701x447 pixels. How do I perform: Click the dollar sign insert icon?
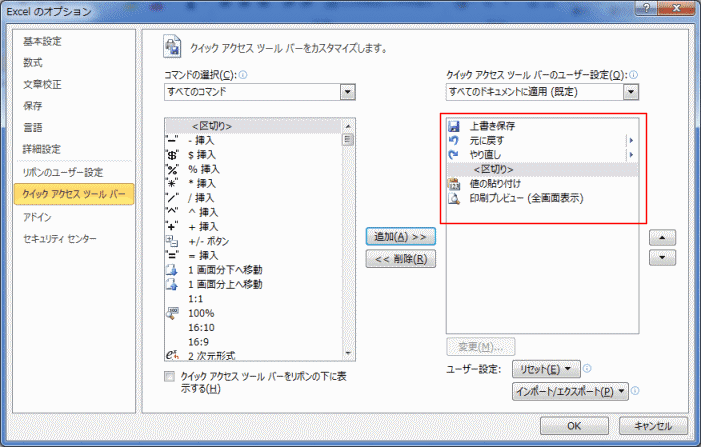[x=172, y=155]
